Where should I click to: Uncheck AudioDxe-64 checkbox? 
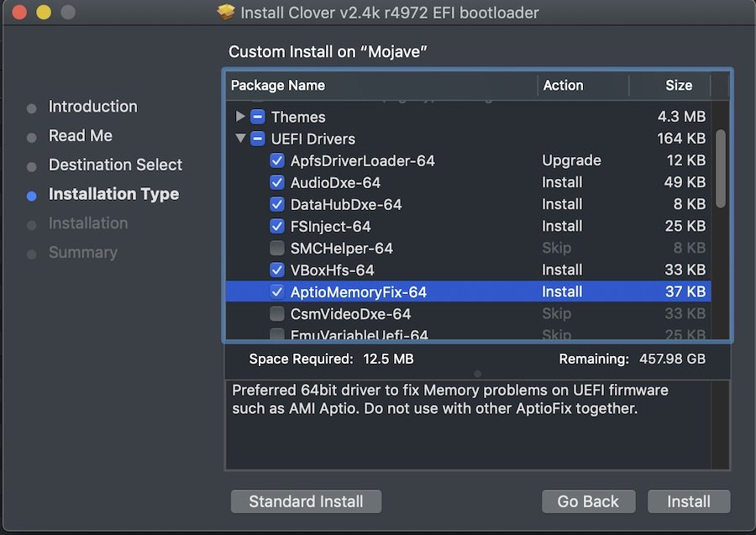[x=277, y=182]
